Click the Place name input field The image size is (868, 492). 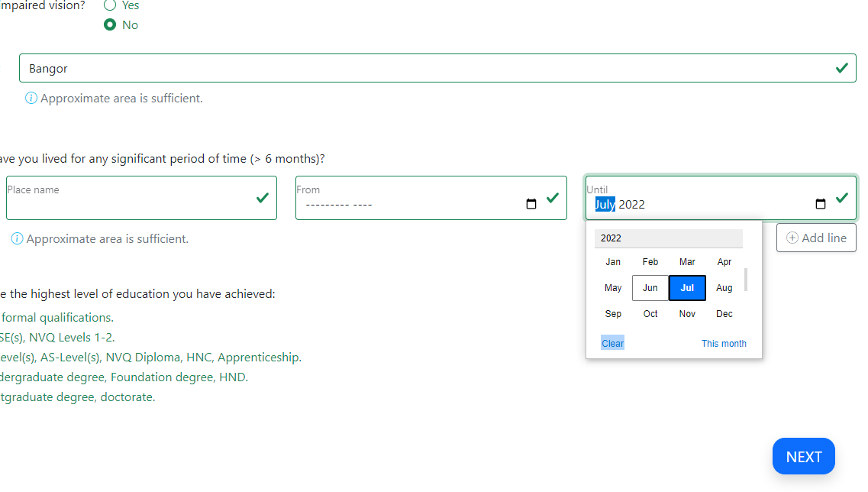click(x=142, y=198)
